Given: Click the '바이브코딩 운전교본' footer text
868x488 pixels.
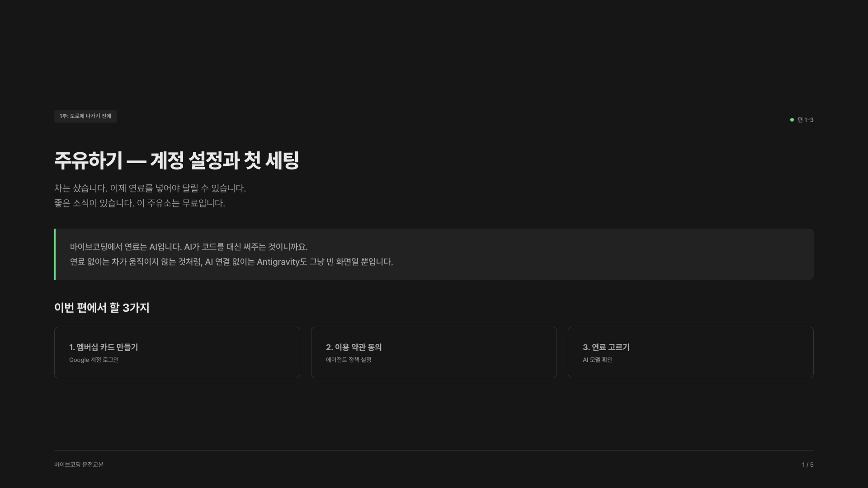Looking at the screenshot, I should (79, 465).
